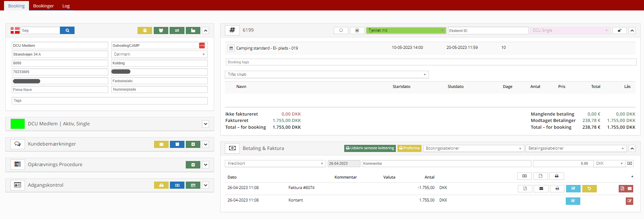Switch to the Bookinger tab
Screen dimensions: 644x219
[43, 6]
